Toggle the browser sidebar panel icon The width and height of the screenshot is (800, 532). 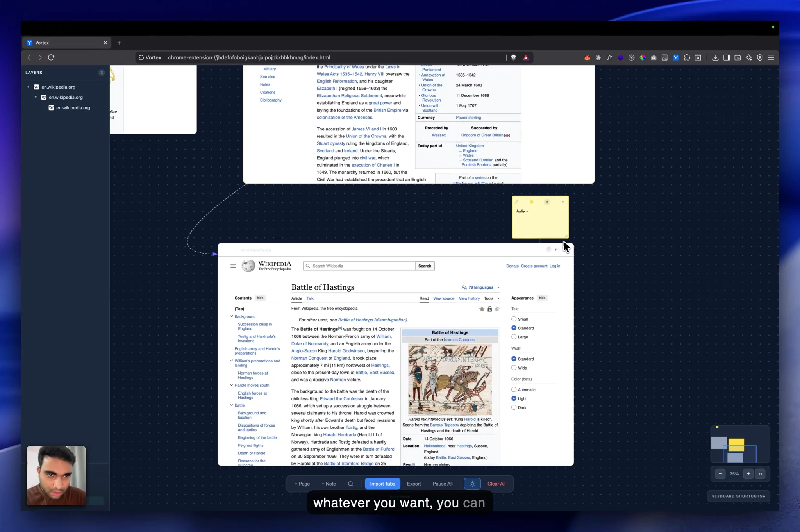coord(727,57)
